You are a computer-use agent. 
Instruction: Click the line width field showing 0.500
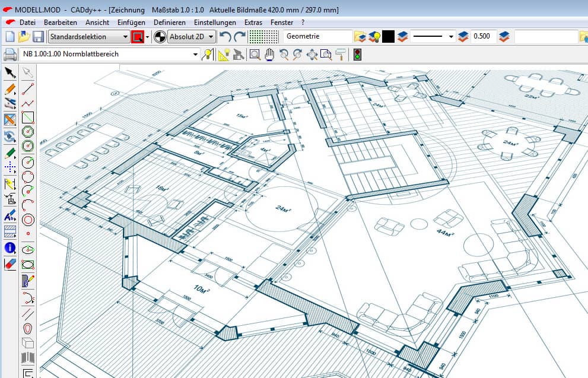[x=483, y=37]
